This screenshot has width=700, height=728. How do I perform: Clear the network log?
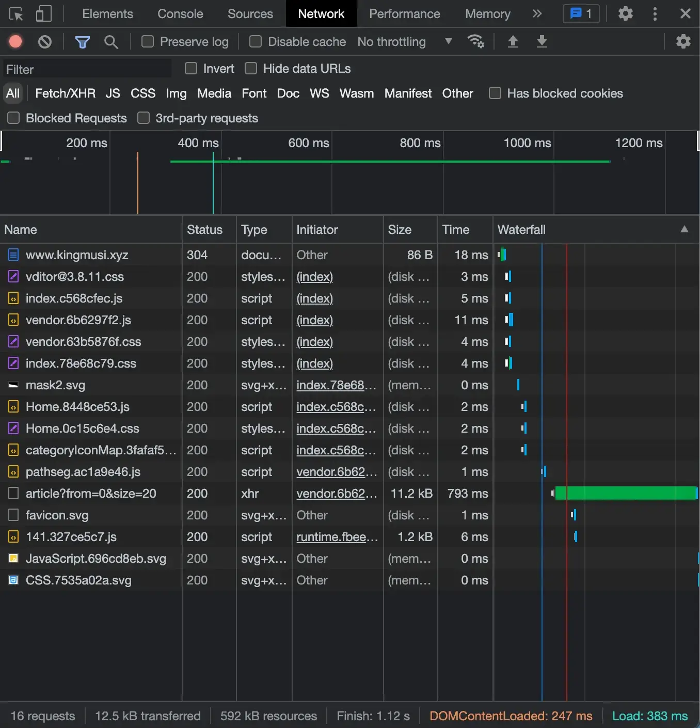[x=45, y=41]
